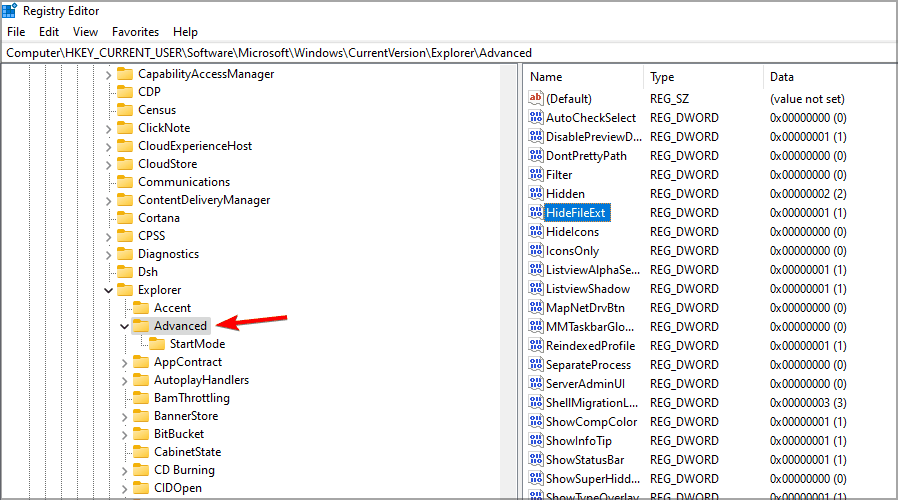Click the Cortana folder icon
This screenshot has height=500, width=898.
(x=125, y=218)
